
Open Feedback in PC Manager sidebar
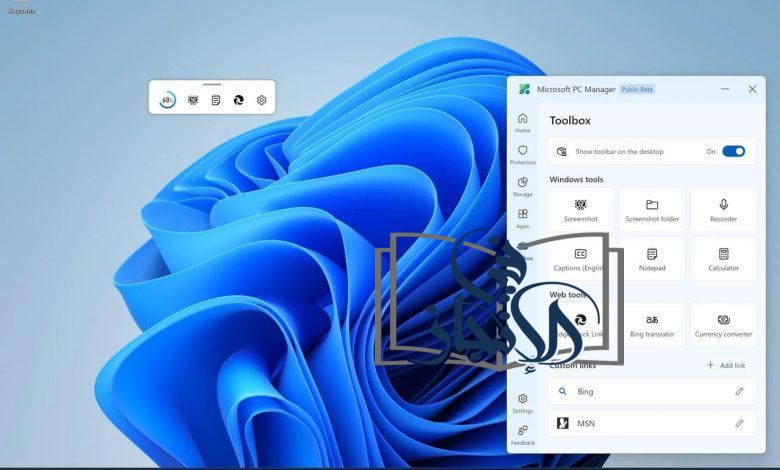point(522,435)
